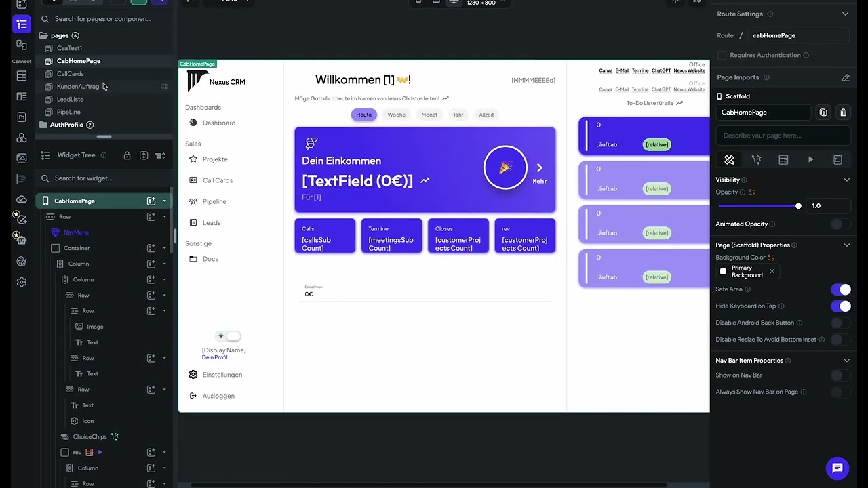Add widget to CabHomePage in tree
The image size is (868, 488).
point(151,201)
